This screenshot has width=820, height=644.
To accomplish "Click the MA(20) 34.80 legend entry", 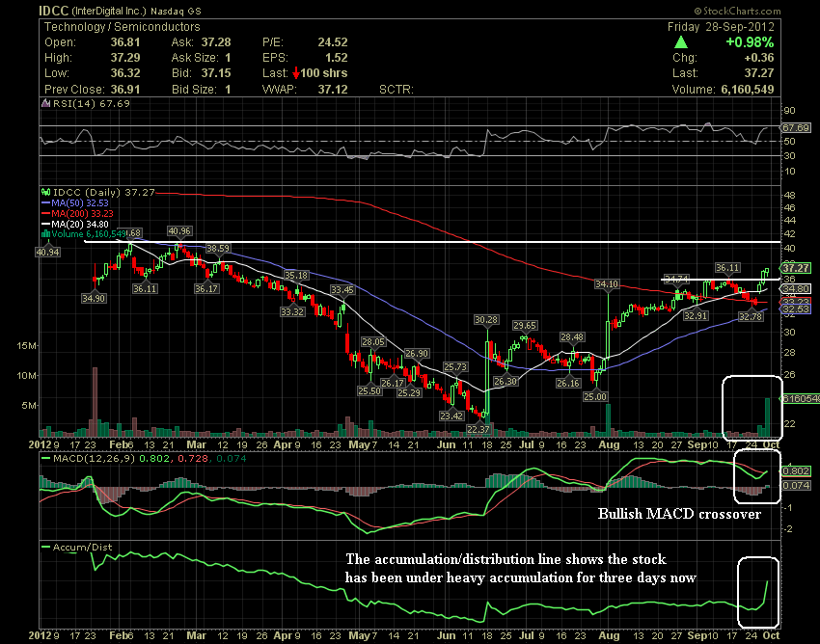I will point(75,224).
